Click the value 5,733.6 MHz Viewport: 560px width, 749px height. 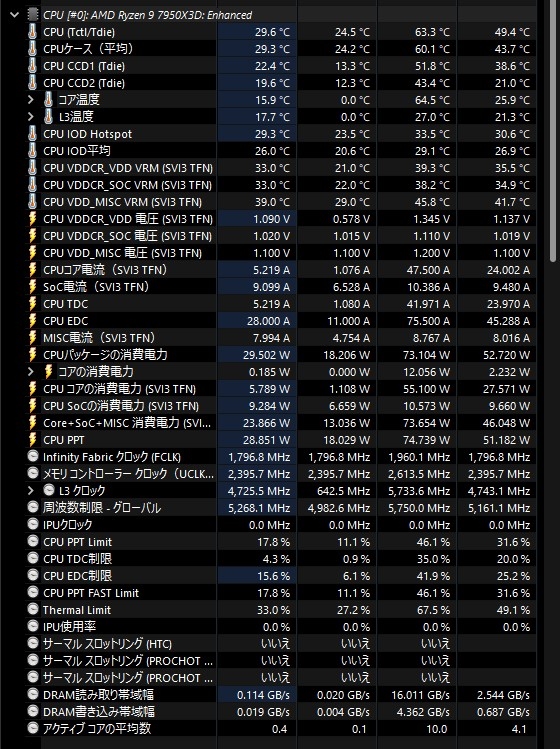tap(419, 491)
